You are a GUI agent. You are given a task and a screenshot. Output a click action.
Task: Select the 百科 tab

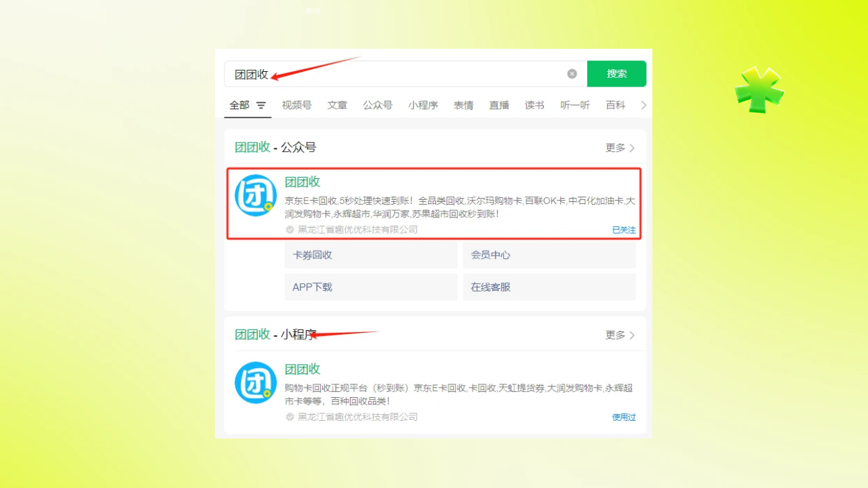(x=616, y=105)
